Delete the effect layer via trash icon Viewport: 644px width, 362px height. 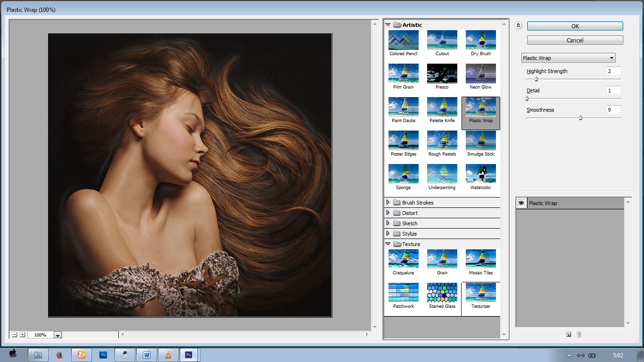point(579,335)
